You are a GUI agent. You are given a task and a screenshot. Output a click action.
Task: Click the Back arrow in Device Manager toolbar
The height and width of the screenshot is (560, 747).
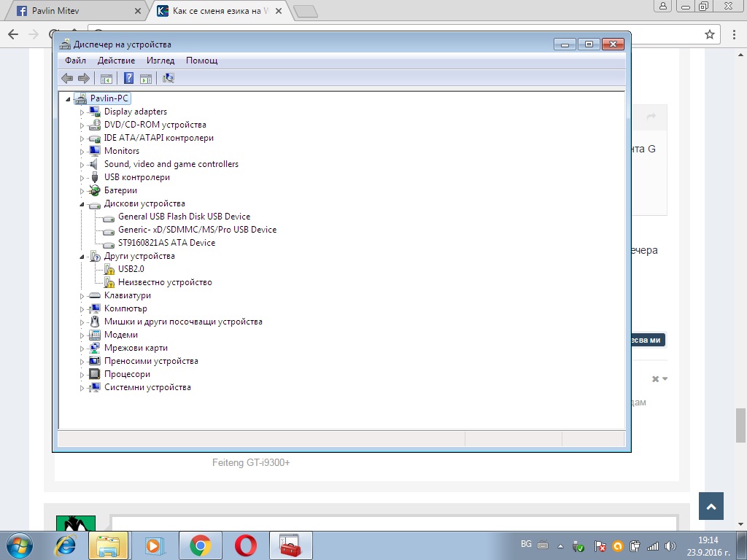click(67, 78)
